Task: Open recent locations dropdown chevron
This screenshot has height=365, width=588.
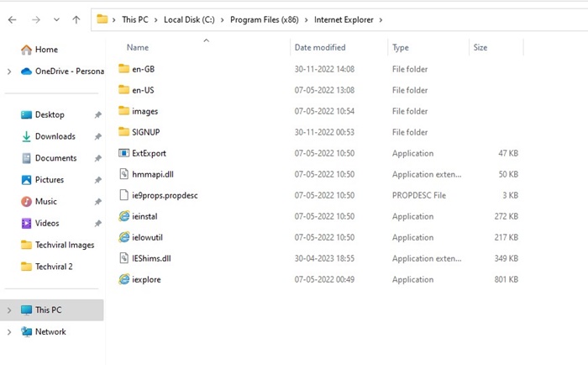Action: pos(56,20)
